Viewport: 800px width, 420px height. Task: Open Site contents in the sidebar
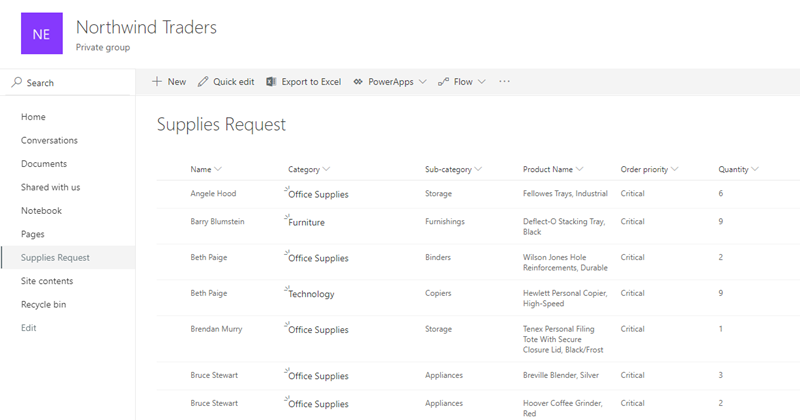(47, 281)
